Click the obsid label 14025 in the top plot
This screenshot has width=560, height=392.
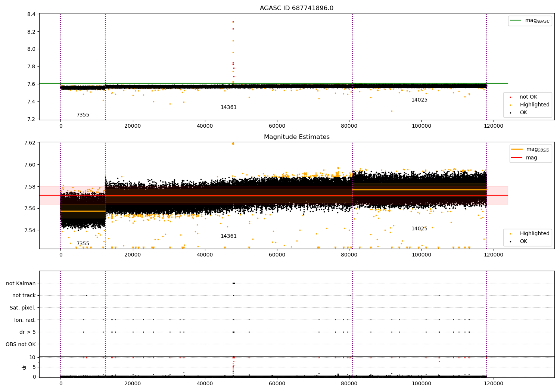[x=419, y=100]
